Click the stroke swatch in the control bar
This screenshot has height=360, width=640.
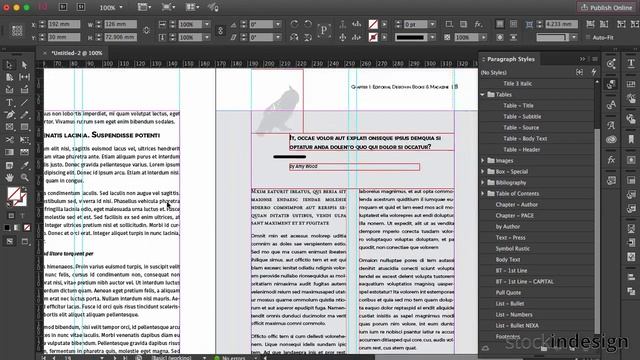pos(373,37)
